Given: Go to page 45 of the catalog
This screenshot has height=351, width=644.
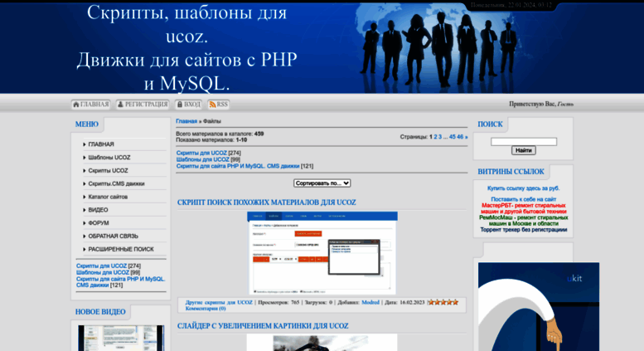Looking at the screenshot, I should click(x=453, y=137).
